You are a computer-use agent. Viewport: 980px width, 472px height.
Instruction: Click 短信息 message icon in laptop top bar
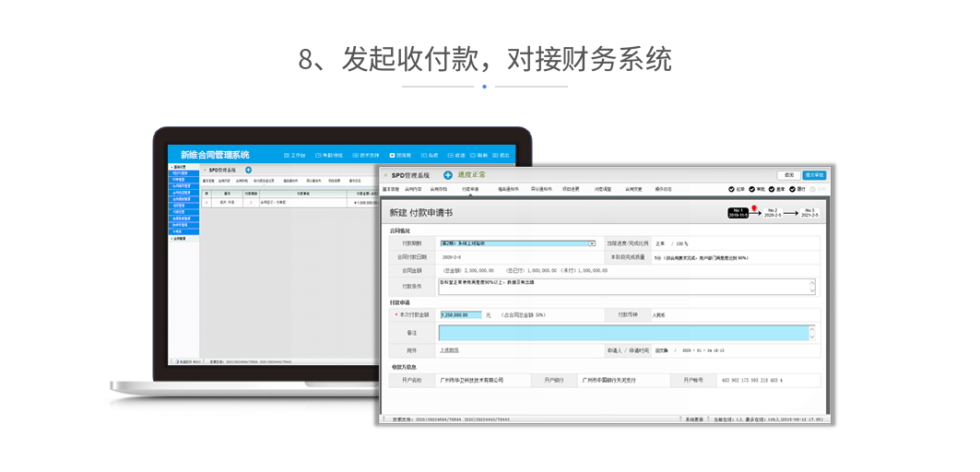point(393,155)
